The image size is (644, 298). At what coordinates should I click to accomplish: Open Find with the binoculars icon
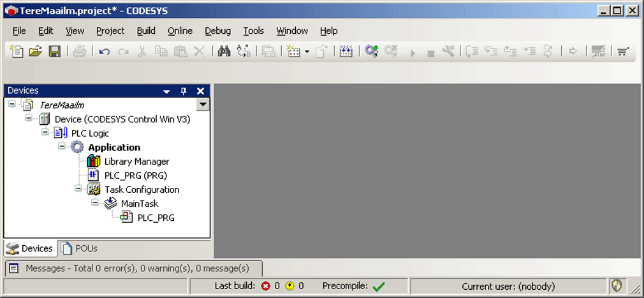coord(224,51)
